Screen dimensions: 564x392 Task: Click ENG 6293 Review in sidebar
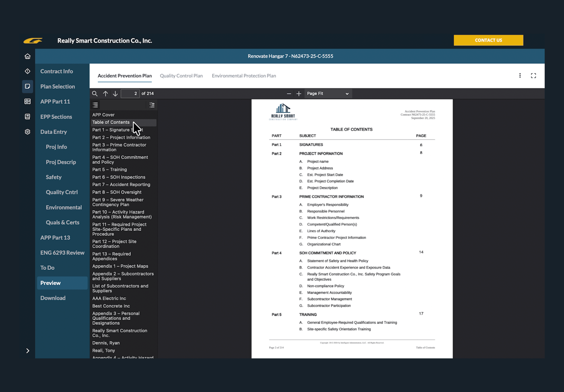62,253
